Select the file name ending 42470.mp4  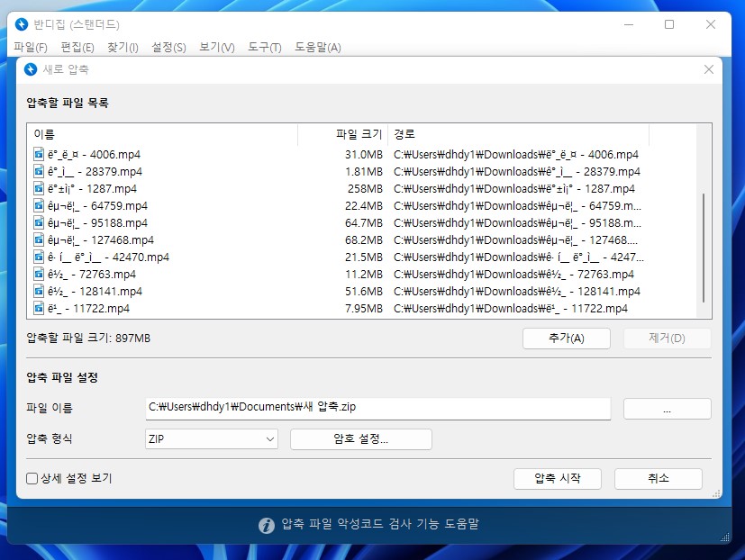pyautogui.click(x=108, y=257)
